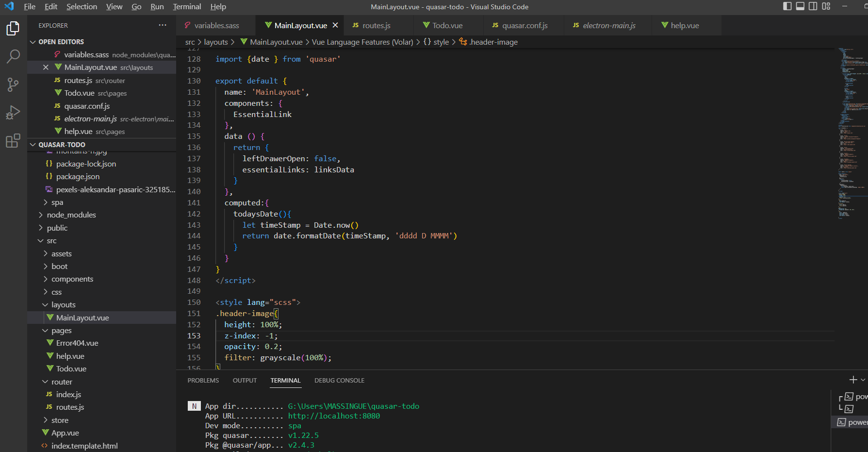Open the localhost:8080 link in terminal

point(334,416)
